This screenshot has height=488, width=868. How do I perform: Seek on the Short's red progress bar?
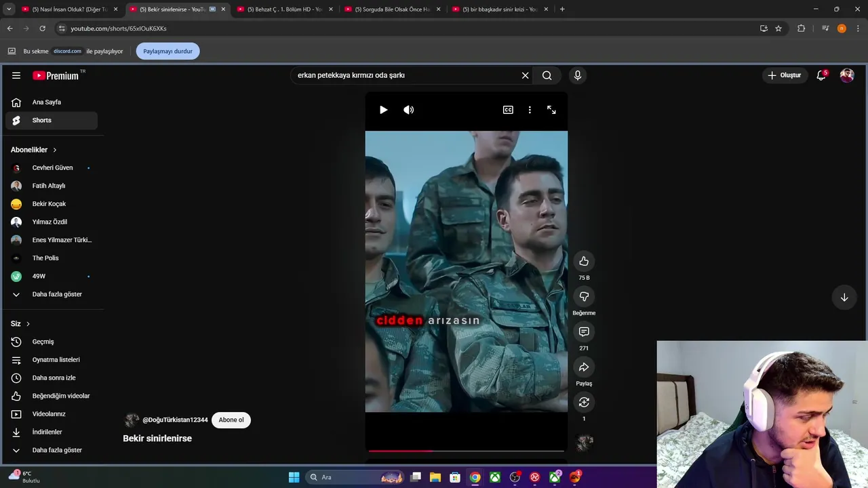click(x=467, y=450)
